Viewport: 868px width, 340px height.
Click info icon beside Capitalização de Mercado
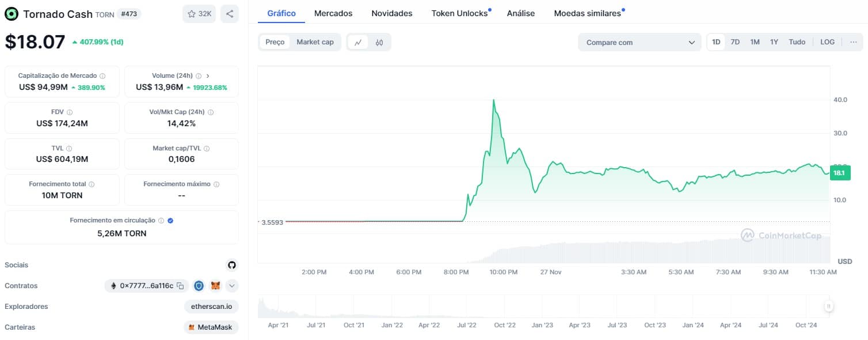click(102, 75)
